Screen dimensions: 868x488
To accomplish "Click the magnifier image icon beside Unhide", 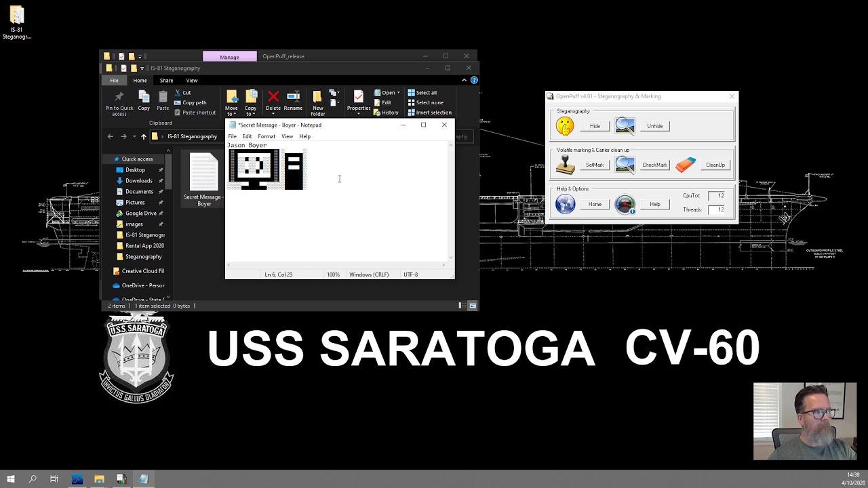I will (625, 125).
